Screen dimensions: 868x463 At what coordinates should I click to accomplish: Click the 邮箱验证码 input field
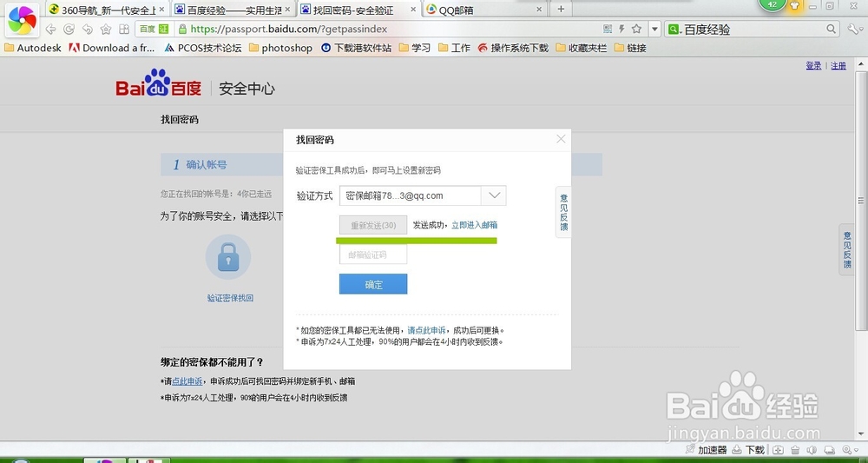[x=373, y=255]
